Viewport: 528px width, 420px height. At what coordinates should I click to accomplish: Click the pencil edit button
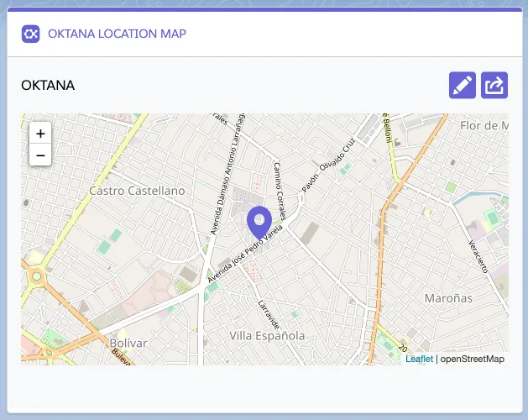pos(463,86)
